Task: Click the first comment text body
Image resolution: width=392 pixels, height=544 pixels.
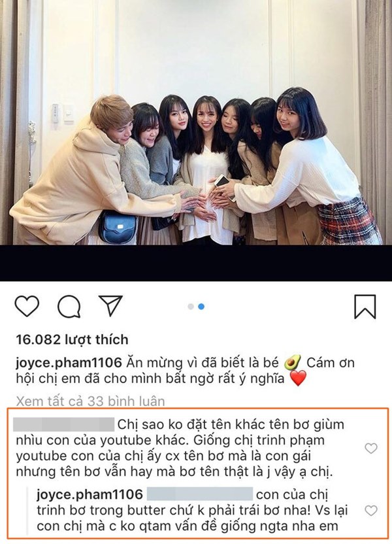Action: (180, 448)
